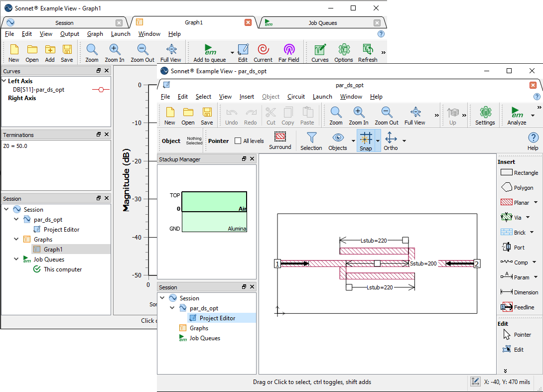
Task: Select the Polygon insert tool
Action: (517, 187)
